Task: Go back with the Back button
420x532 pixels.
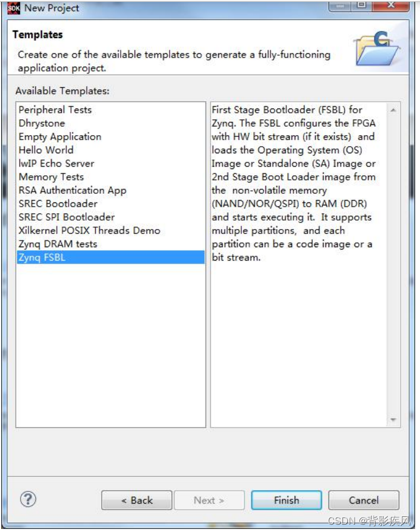Action: (x=137, y=500)
